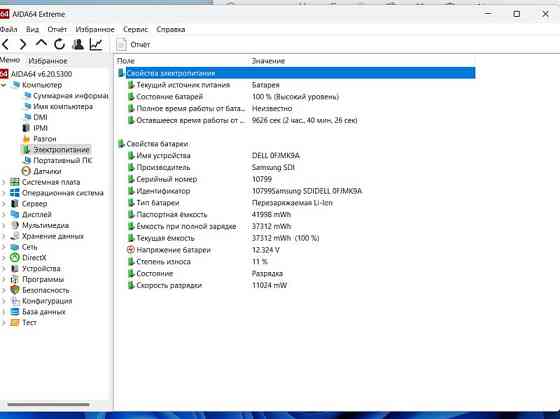Image resolution: width=560 pixels, height=419 pixels.
Task: Expand the Операционная система node
Action: pos(4,193)
